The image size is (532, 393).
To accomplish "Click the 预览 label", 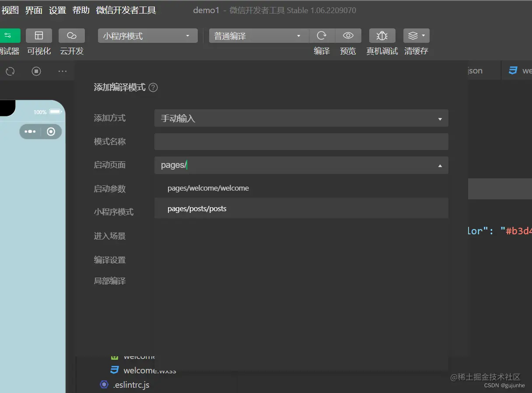I will tap(348, 51).
